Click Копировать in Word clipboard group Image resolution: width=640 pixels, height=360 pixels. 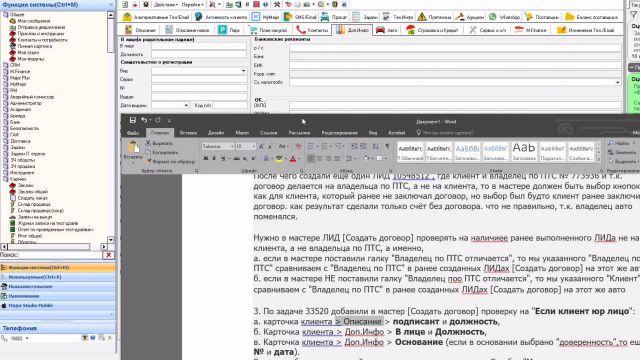pyautogui.click(x=162, y=152)
